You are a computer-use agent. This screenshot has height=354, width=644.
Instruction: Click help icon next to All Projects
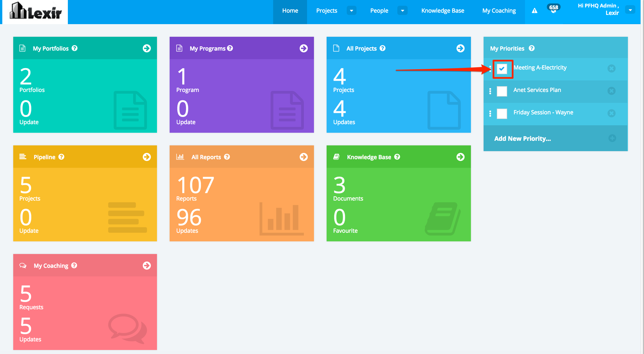click(x=382, y=48)
